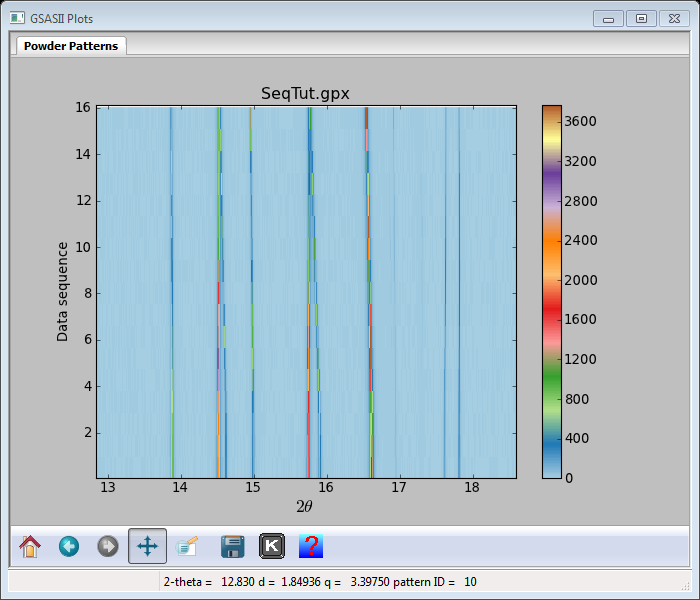Open the subplot configuration tool icon
Screen dimensions: 700x600
pos(187,546)
